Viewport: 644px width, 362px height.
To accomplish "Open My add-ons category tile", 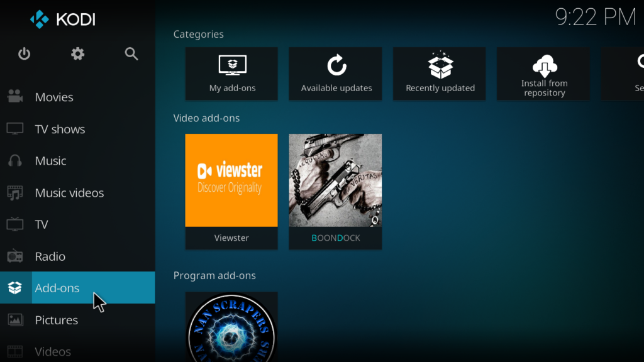I will [x=231, y=74].
